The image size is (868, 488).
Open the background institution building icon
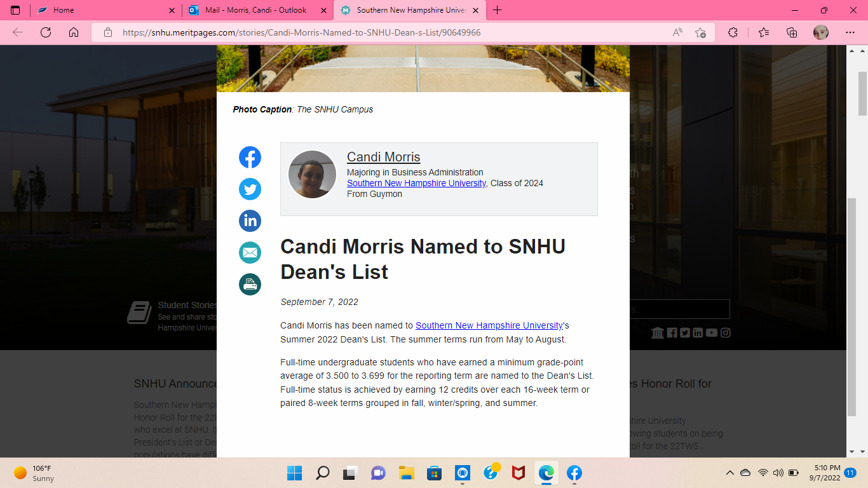[x=658, y=332]
